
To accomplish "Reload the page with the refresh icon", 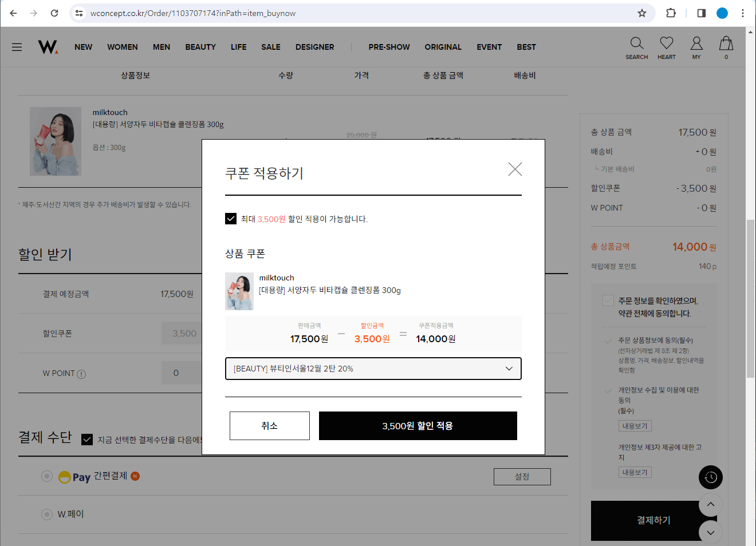I will click(x=54, y=13).
